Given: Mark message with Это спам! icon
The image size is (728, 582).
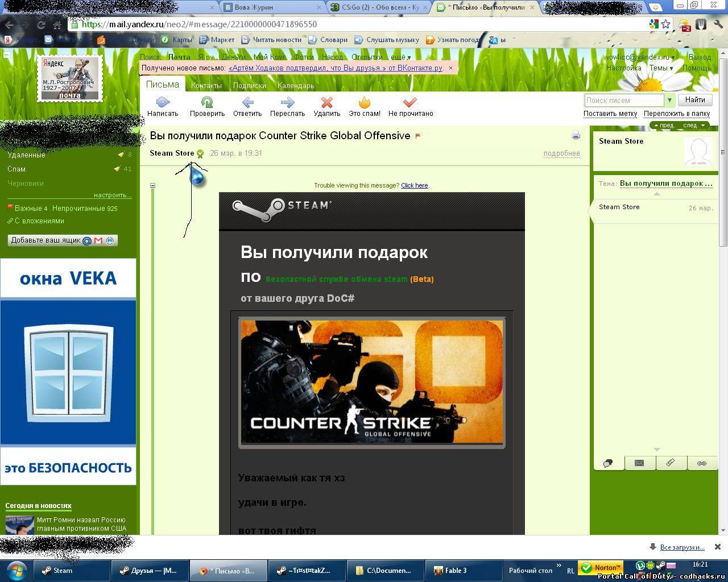Looking at the screenshot, I should pos(365,102).
